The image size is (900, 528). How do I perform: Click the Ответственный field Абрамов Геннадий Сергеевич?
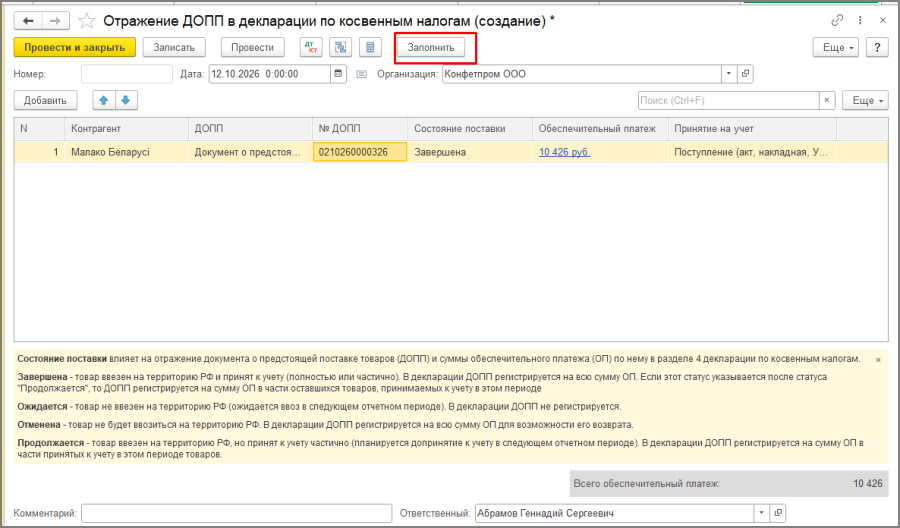615,513
